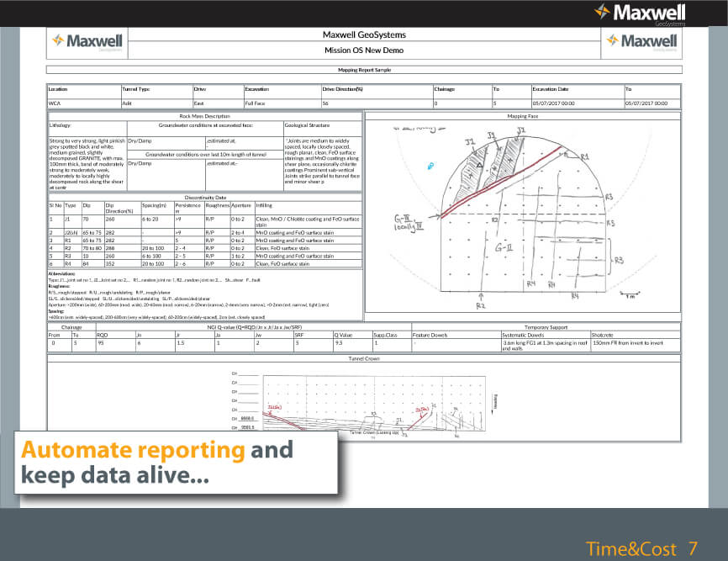Click the 'Supp.Class' column header
Image resolution: width=728 pixels, height=561 pixels.
coord(385,335)
